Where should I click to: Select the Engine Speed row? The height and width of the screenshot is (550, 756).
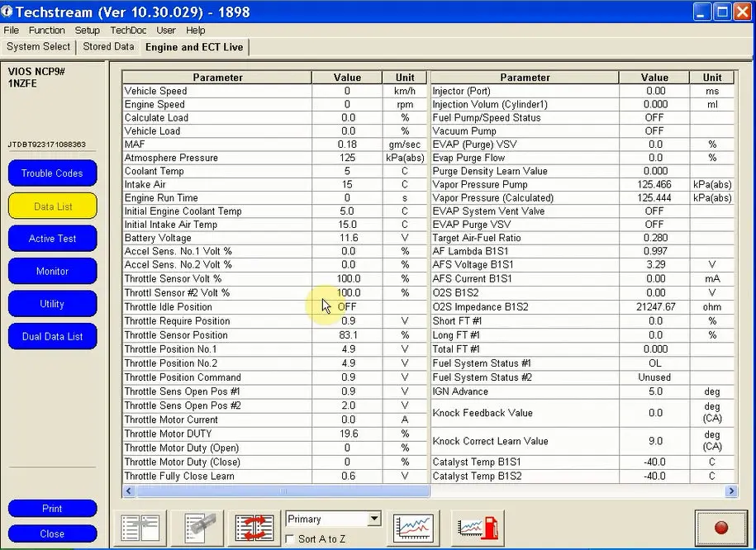275,104
